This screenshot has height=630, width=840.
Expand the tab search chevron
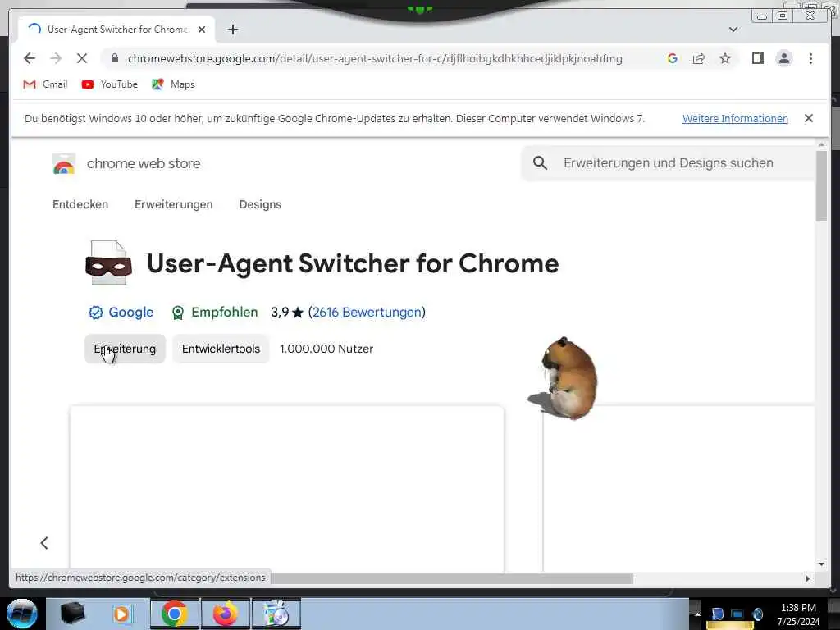coord(733,30)
